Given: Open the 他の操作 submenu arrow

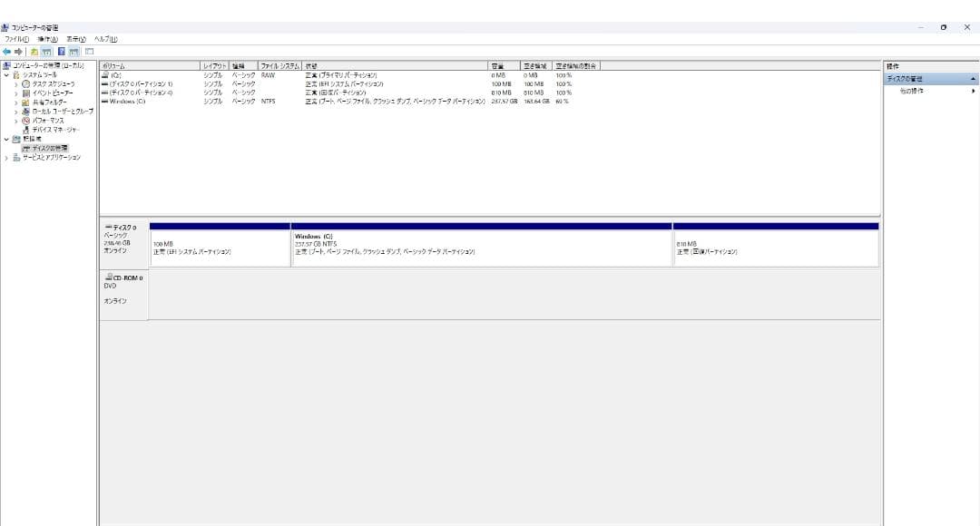Looking at the screenshot, I should 973,91.
